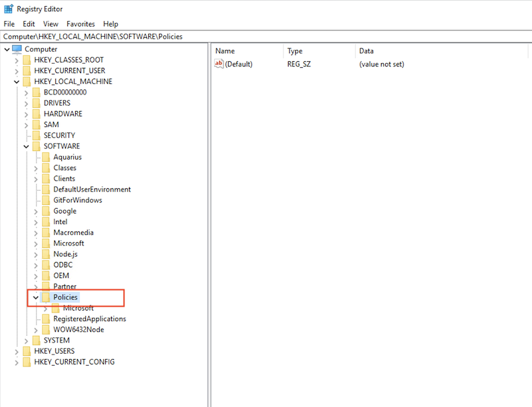
Task: Click the SECURITY folder icon
Action: [37, 136]
